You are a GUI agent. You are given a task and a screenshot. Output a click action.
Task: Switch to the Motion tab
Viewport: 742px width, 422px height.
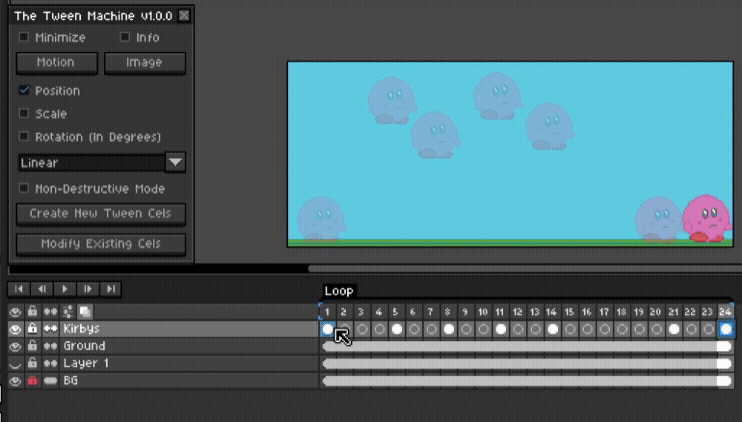click(x=57, y=63)
